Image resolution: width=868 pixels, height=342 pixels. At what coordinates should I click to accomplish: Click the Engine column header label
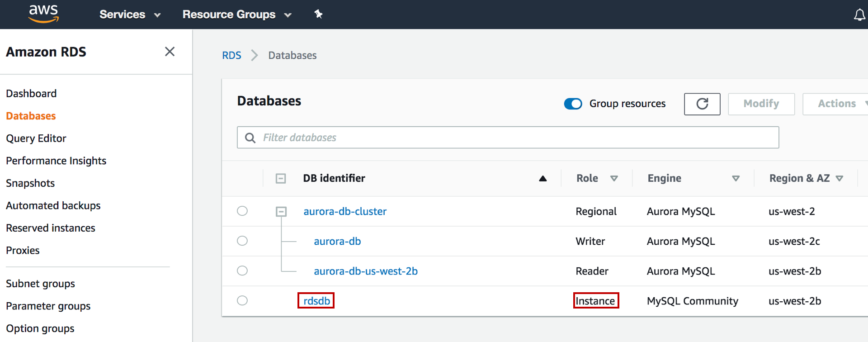(664, 178)
